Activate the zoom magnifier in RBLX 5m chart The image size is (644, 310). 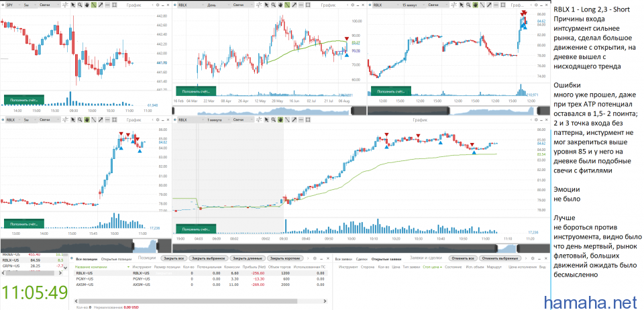(x=80, y=120)
